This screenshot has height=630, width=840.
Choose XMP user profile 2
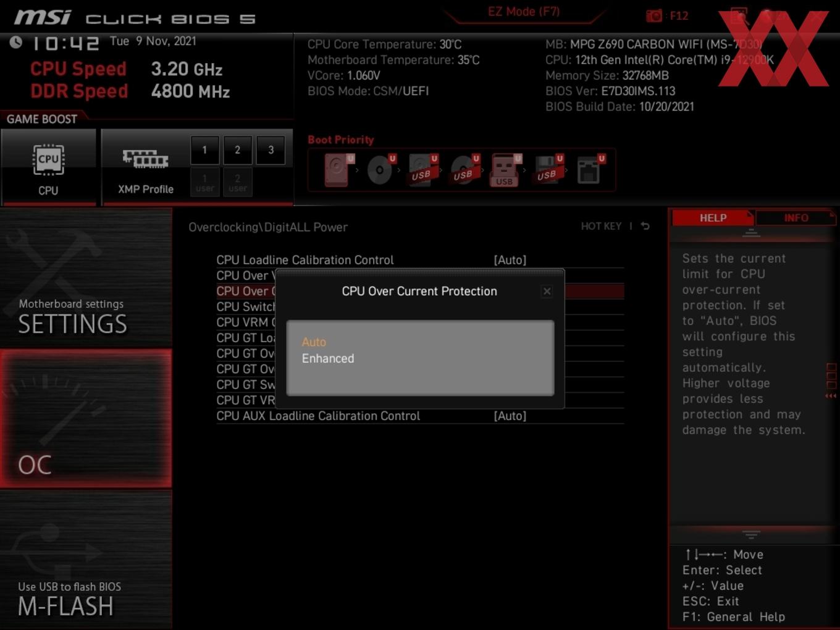point(237,182)
